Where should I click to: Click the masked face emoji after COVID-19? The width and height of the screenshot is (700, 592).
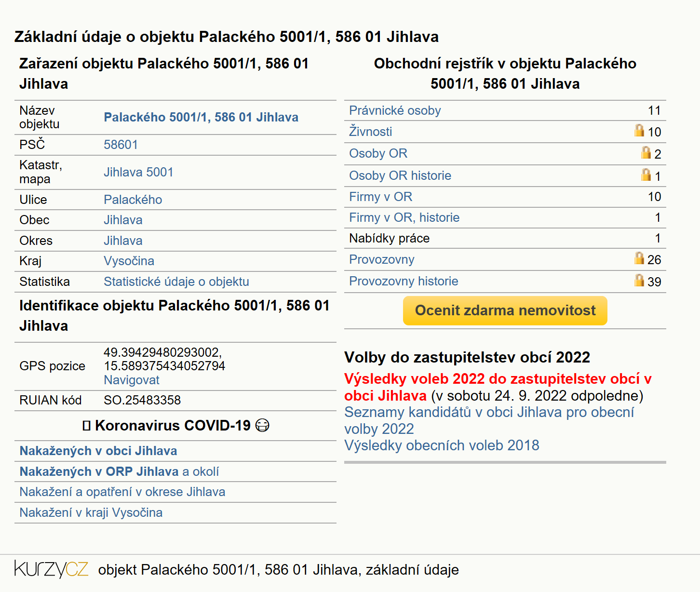(x=262, y=426)
